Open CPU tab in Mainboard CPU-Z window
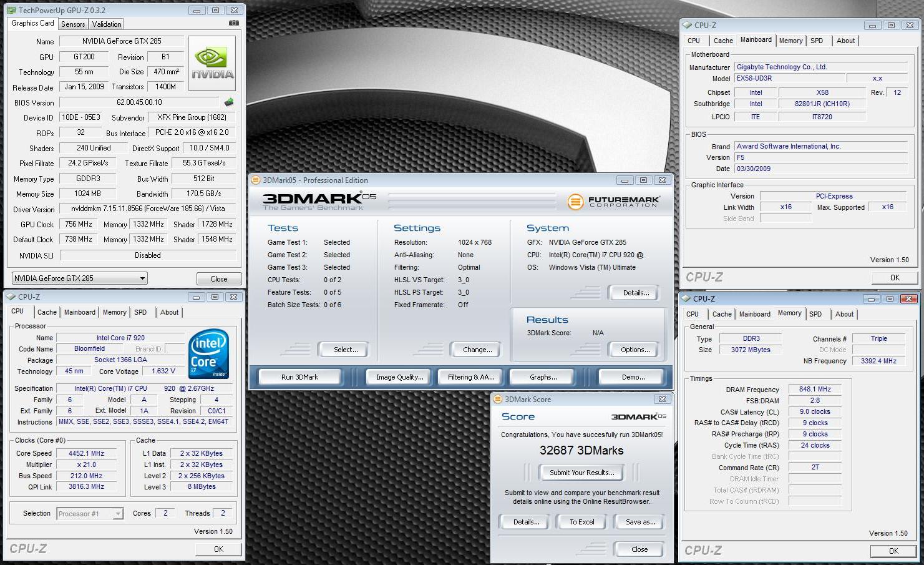This screenshot has width=924, height=565. [694, 41]
